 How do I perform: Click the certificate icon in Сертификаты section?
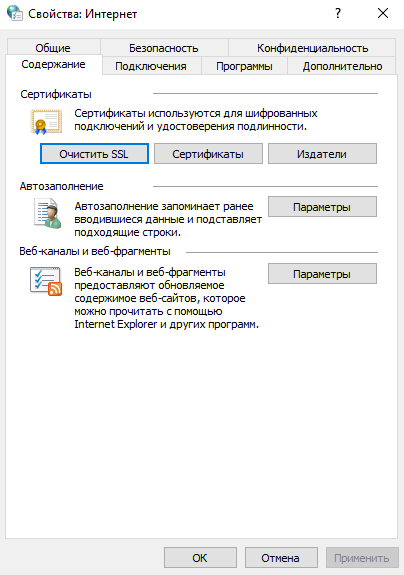[46, 121]
